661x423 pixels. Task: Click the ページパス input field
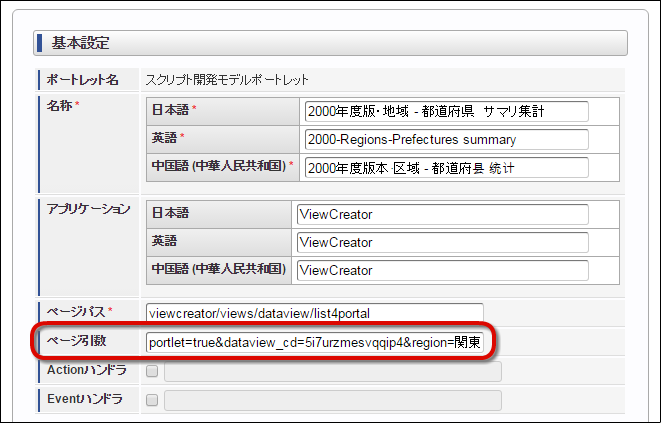click(x=314, y=313)
